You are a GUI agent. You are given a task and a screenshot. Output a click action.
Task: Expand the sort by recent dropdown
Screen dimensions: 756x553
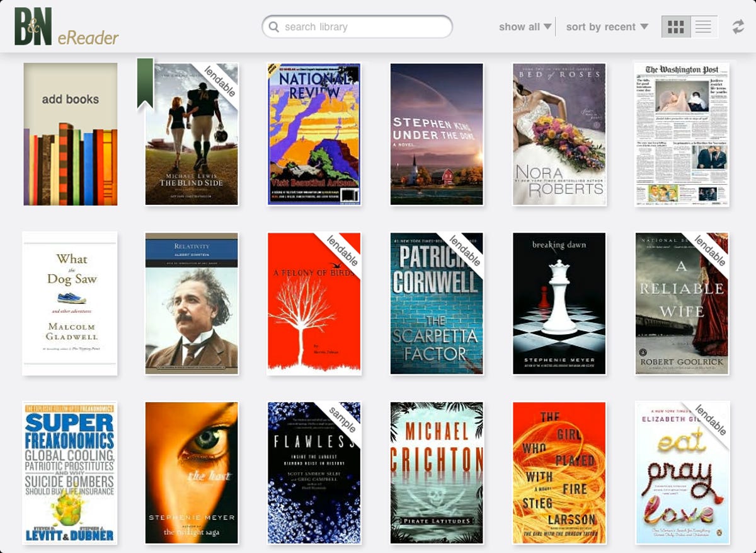606,27
